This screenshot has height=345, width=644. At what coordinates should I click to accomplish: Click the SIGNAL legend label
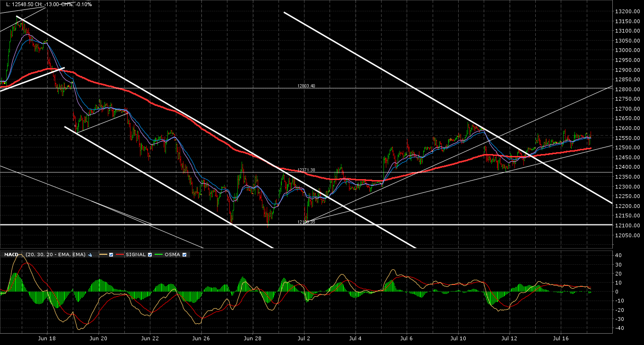tap(136, 255)
